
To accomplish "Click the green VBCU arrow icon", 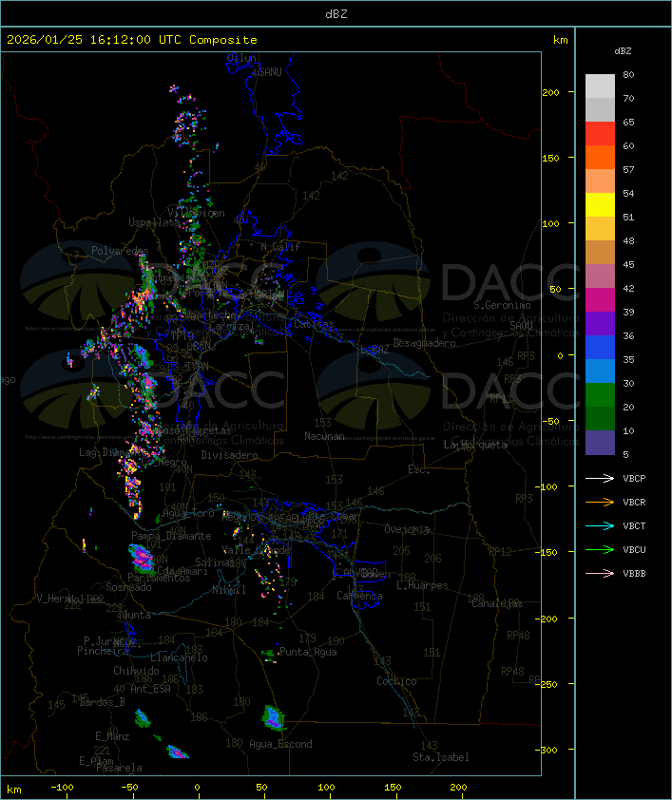I will 601,549.
